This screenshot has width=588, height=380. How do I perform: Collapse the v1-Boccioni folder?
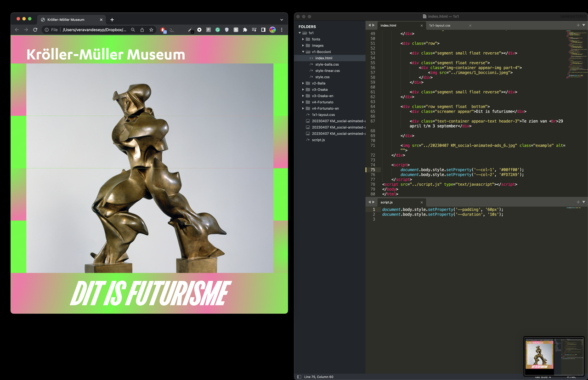[x=303, y=52]
